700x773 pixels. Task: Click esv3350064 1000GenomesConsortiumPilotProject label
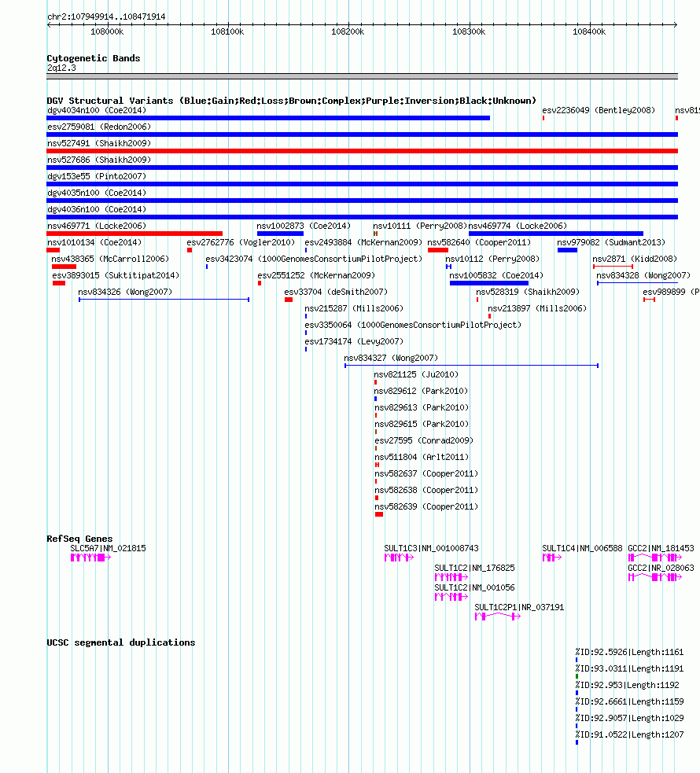[x=413, y=325]
